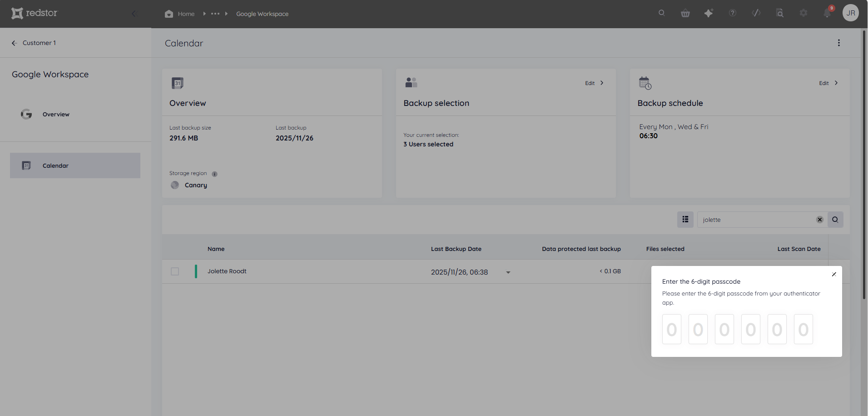Expand breadcrumb ellipsis hidden levels

215,14
